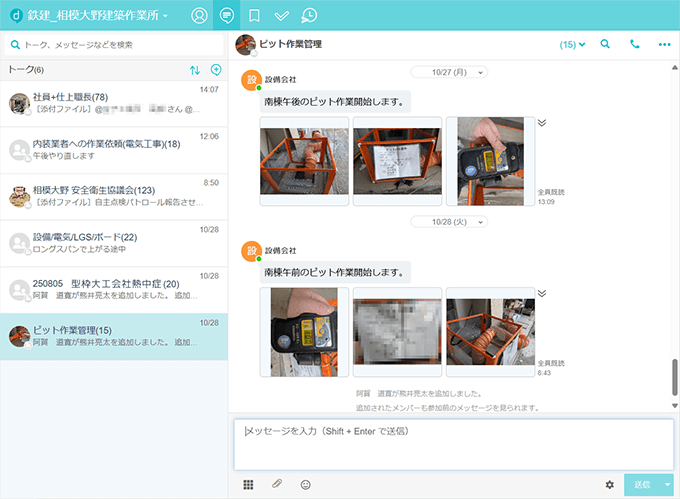Open the talk 250805 型枠大工会社熱中症 (20)

(x=114, y=290)
